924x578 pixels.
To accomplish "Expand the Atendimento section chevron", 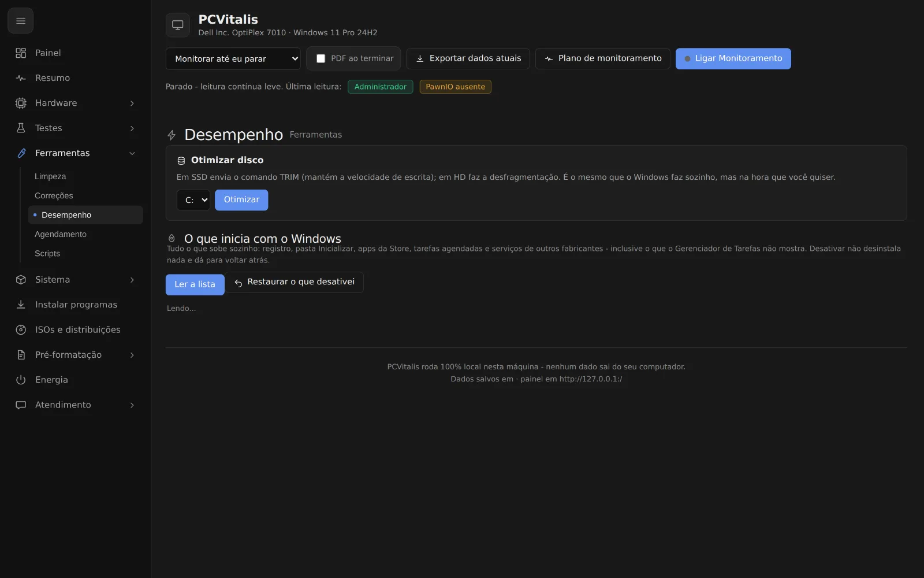I will coord(132,405).
